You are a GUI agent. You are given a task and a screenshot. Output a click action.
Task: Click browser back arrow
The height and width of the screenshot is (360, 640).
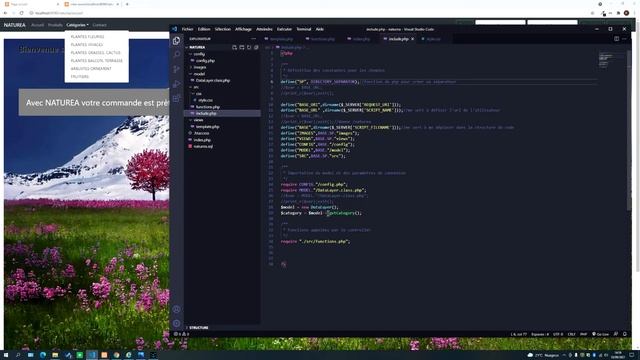(x=5, y=13)
